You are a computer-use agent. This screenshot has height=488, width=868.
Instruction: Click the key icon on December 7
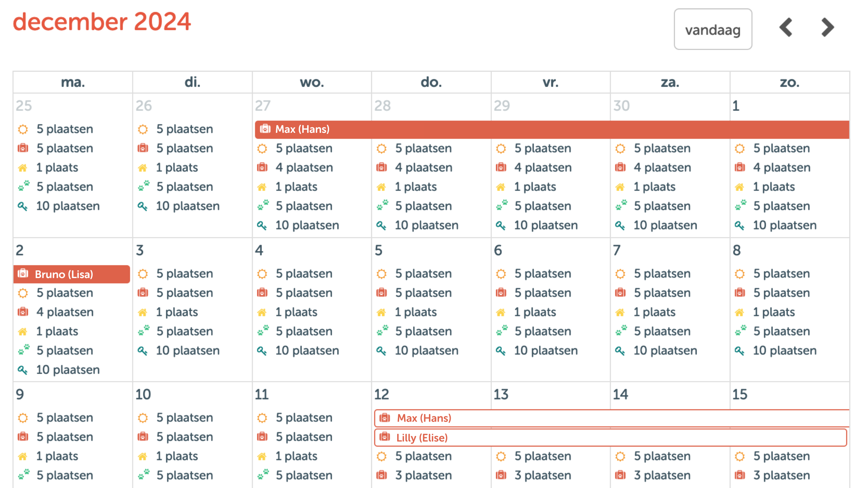pyautogui.click(x=620, y=351)
